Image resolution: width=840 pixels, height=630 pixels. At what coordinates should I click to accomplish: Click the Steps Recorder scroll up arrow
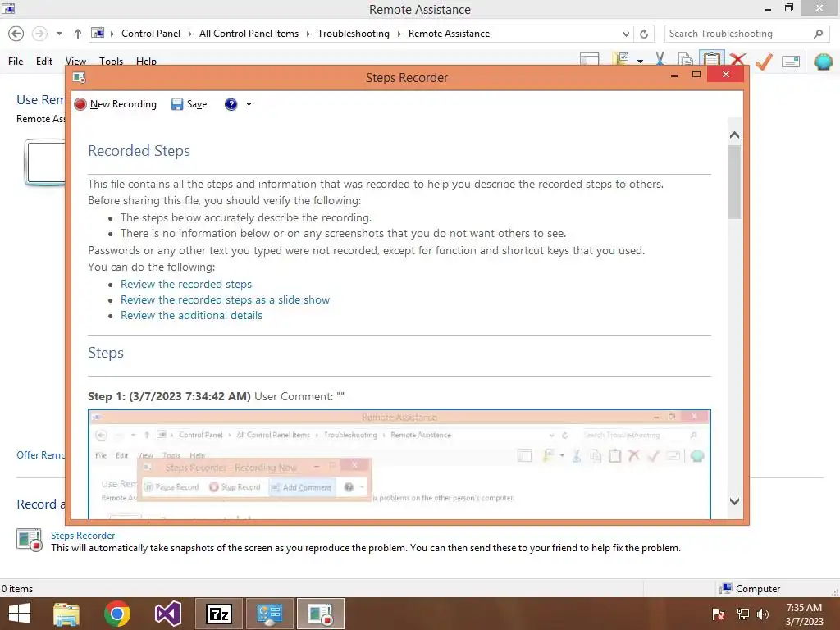(x=734, y=135)
